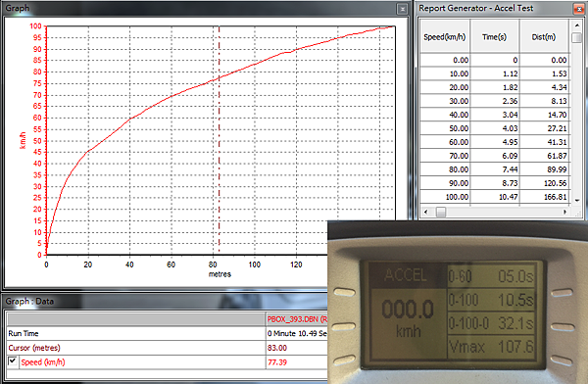Click the Speed(km/h) column header
The height and width of the screenshot is (384, 588).
(445, 37)
